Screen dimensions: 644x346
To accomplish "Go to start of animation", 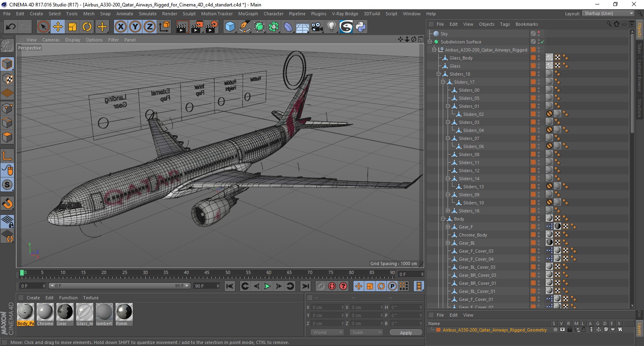I will click(x=230, y=286).
